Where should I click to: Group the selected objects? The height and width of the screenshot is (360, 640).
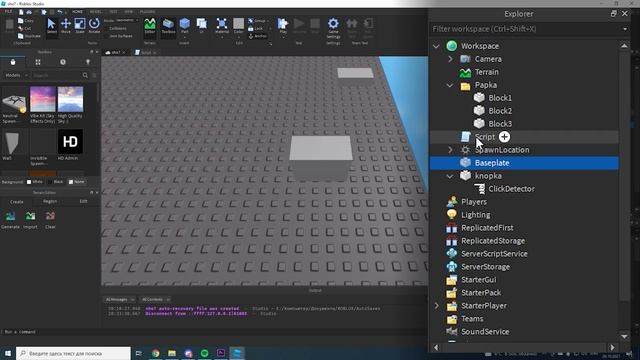pyautogui.click(x=258, y=21)
